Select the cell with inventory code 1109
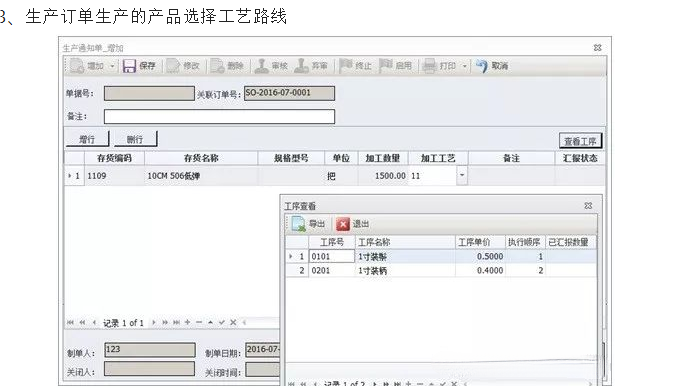This screenshot has width=679, height=392. [x=114, y=176]
